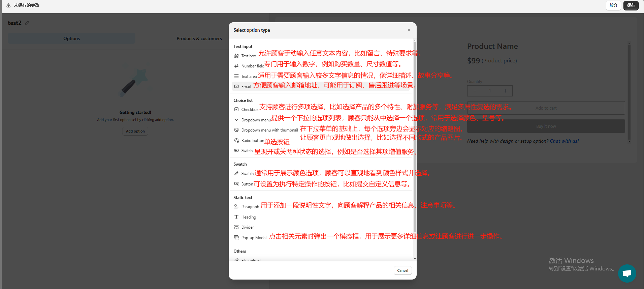Image resolution: width=644 pixels, height=289 pixels.
Task: Close the Select option type dialog
Action: (x=409, y=30)
